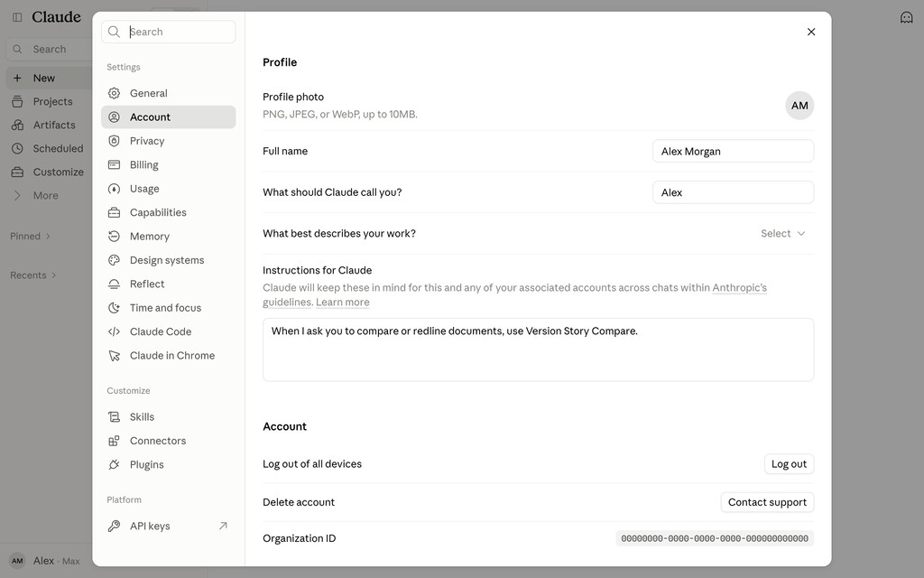
Task: Click the Instructions for Claude text area
Action: coord(538,350)
